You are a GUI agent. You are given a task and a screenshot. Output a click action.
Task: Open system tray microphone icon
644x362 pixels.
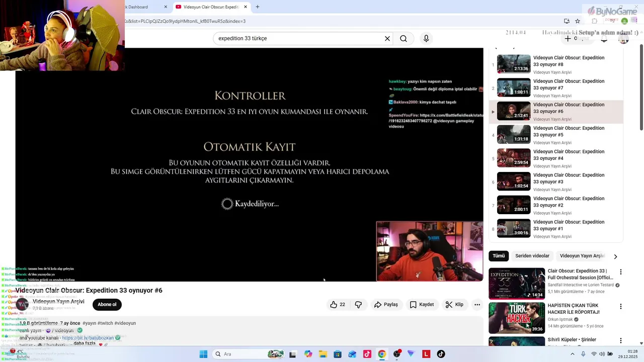tap(583, 354)
